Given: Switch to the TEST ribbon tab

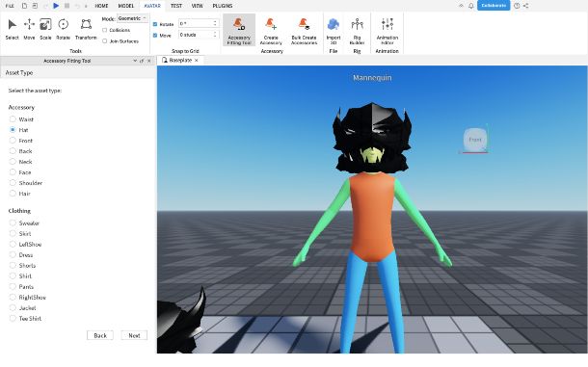Looking at the screenshot, I should [175, 6].
